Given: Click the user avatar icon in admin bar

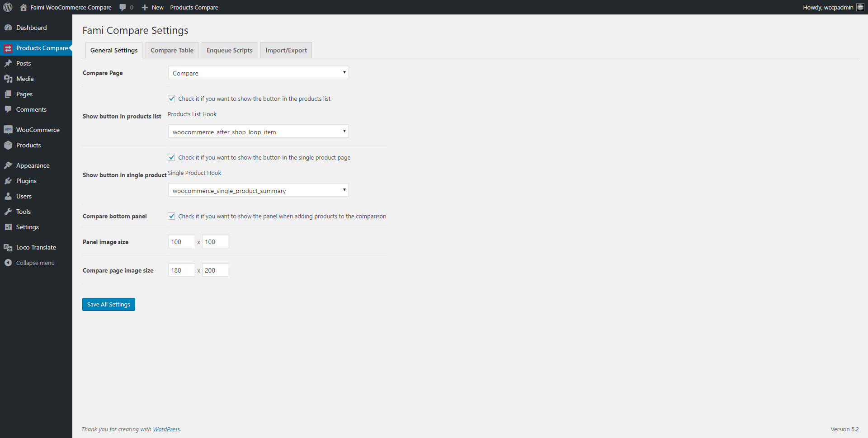Looking at the screenshot, I should tap(860, 7).
